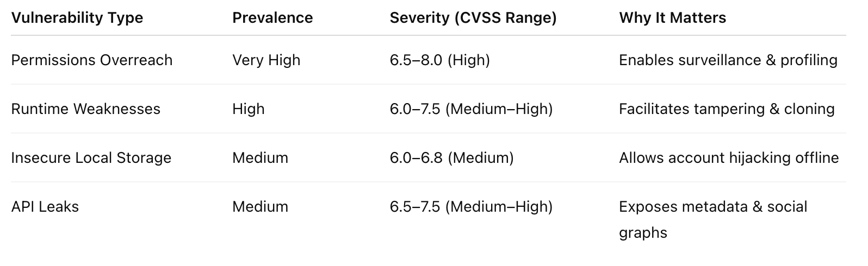Select the Permissions Overreach cell
This screenshot has height=266, width=868.
92,60
